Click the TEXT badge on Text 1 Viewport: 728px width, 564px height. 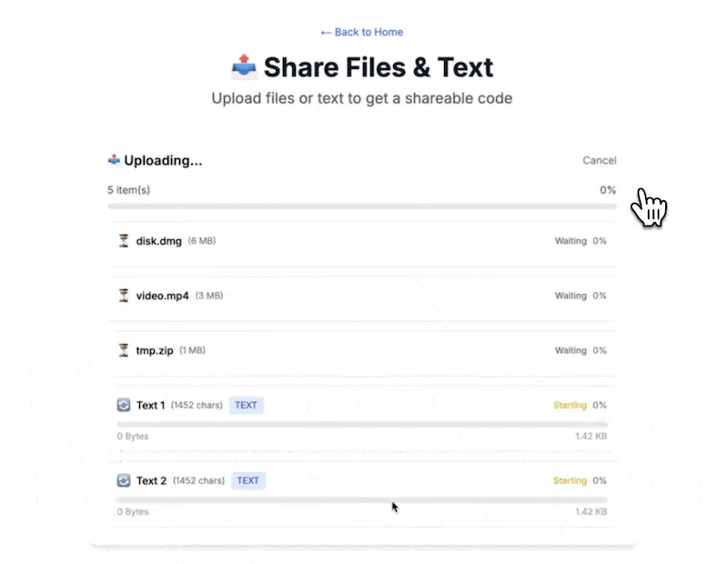246,405
